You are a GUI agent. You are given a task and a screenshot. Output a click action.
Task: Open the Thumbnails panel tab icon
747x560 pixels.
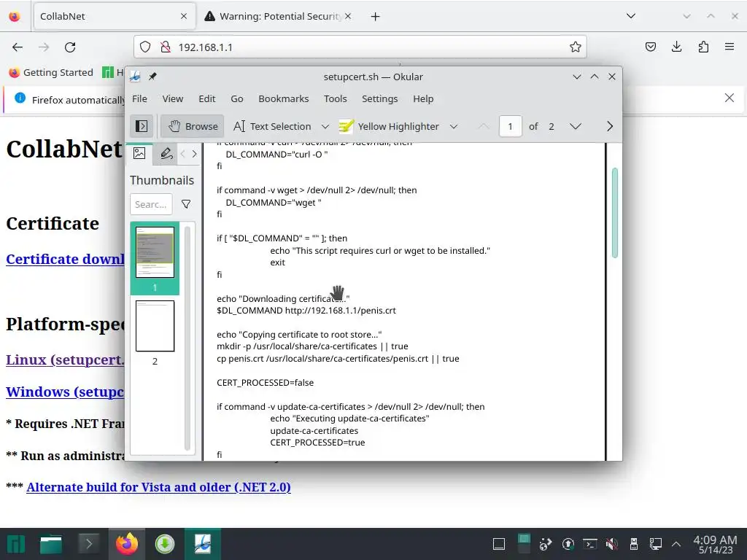click(139, 153)
